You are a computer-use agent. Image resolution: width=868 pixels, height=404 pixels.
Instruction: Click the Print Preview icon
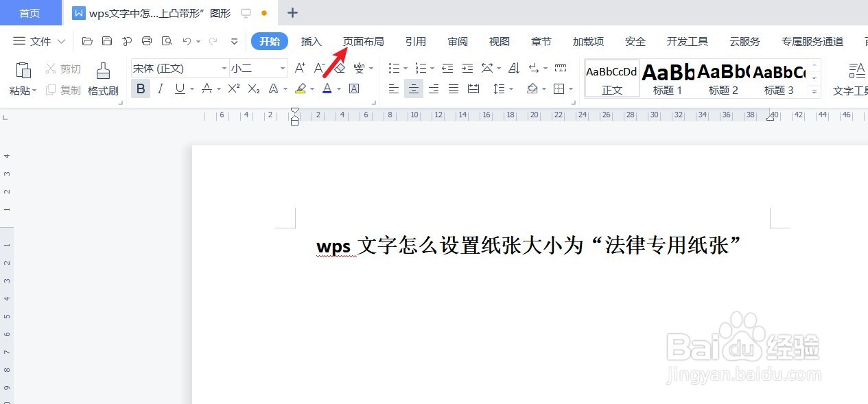point(167,41)
